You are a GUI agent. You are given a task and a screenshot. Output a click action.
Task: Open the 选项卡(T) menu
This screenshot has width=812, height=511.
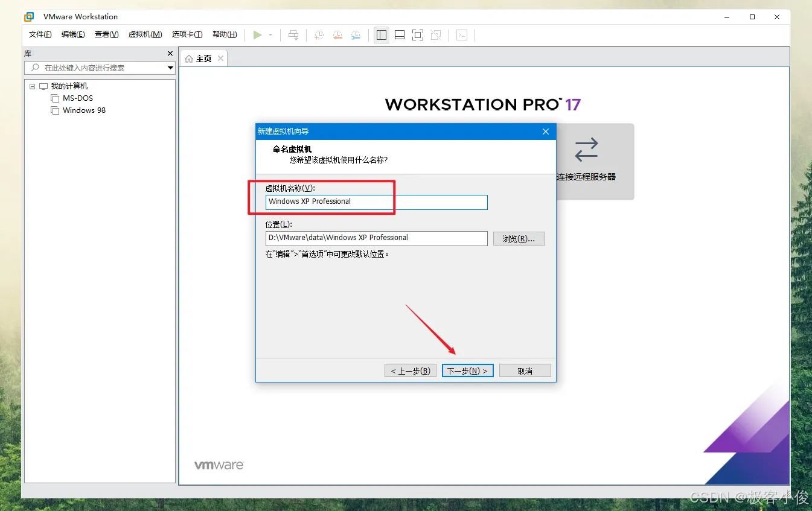tap(187, 34)
